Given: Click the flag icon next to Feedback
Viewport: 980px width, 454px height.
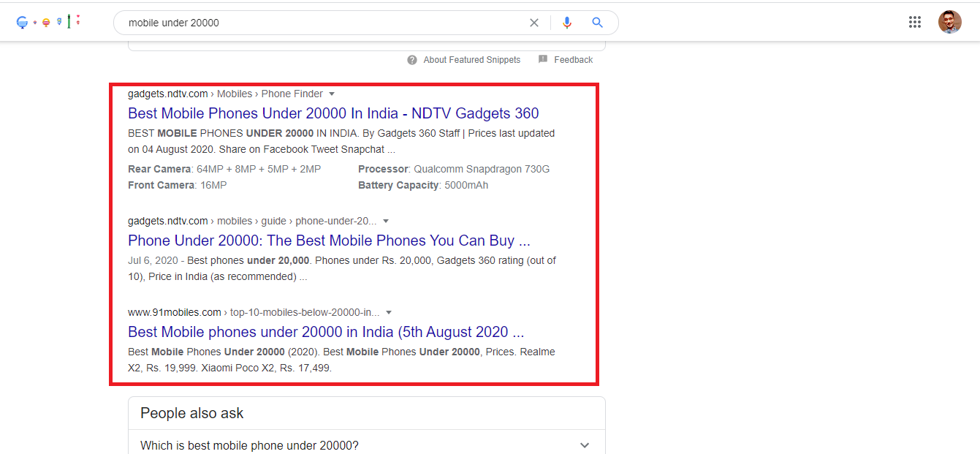Looking at the screenshot, I should tap(543, 59).
